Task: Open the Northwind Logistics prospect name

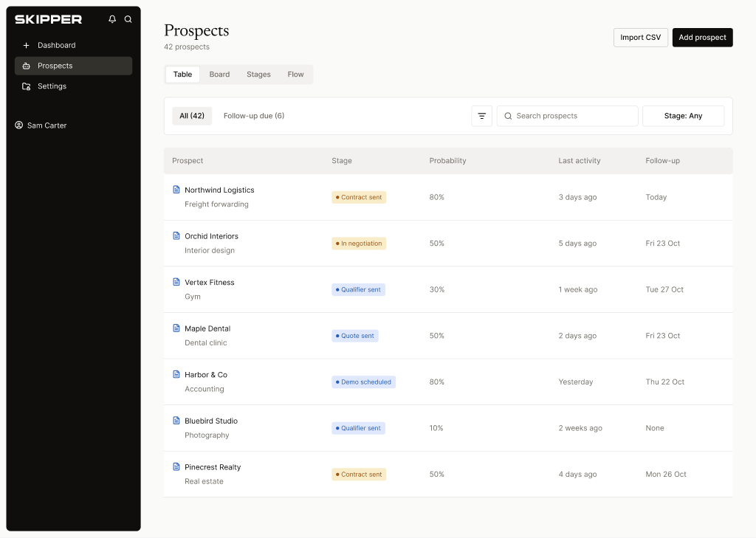Action: 219,190
